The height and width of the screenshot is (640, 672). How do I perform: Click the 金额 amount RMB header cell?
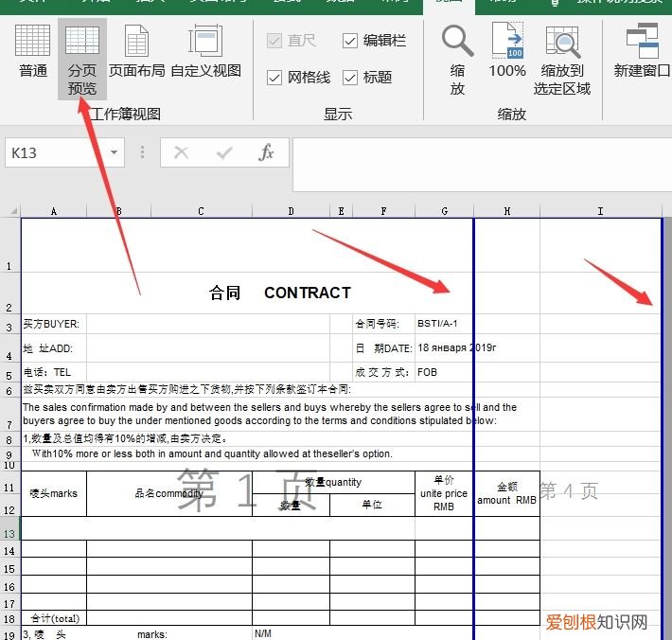pyautogui.click(x=507, y=494)
